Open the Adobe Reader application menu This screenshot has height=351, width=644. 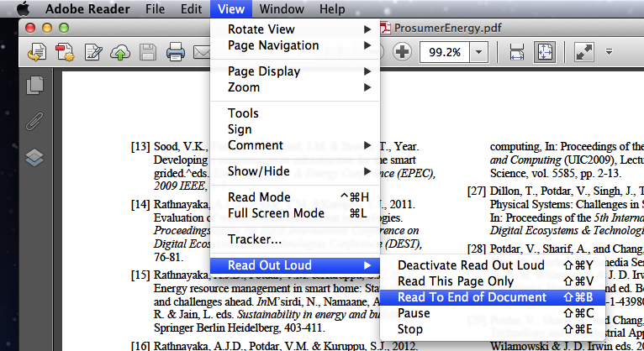point(87,8)
